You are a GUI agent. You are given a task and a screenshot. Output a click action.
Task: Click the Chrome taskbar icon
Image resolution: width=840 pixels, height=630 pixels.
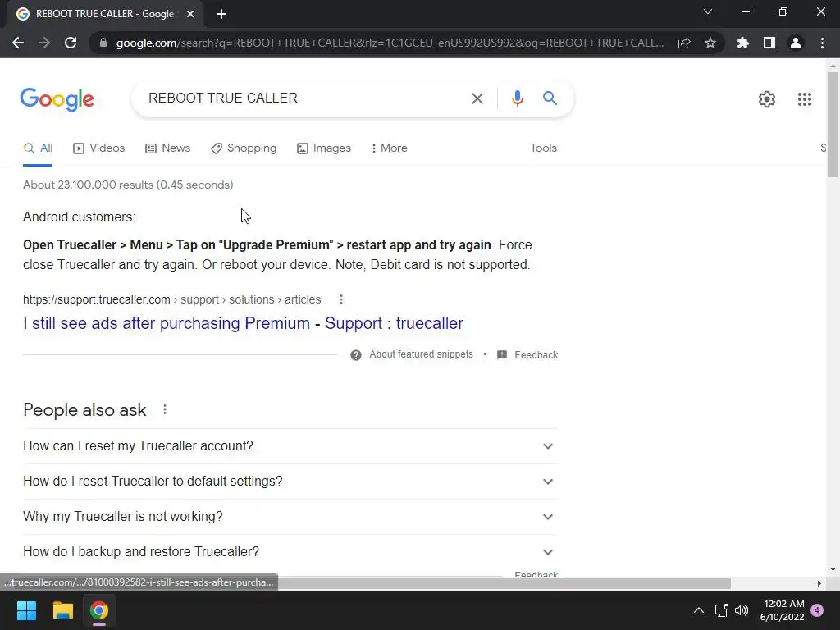[x=99, y=610]
